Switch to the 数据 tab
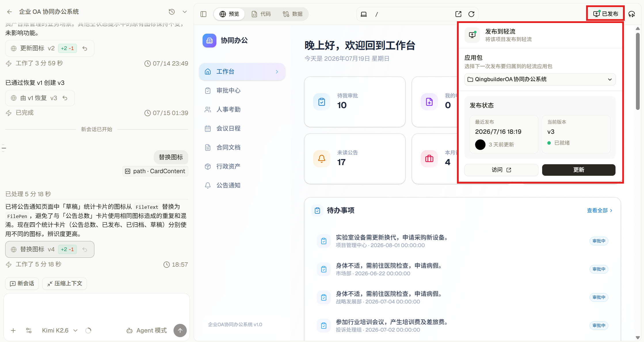 [293, 14]
